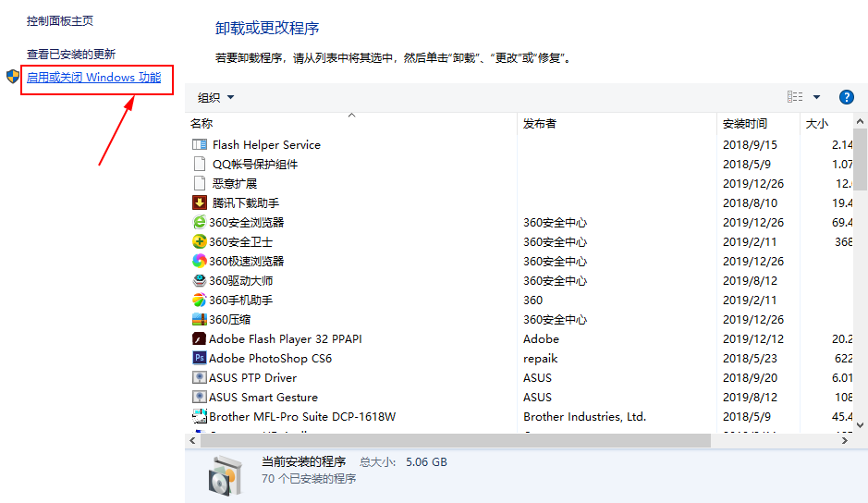Screen dimensions: 868x503
Task: Select 360压缩 program name
Action: [x=230, y=319]
